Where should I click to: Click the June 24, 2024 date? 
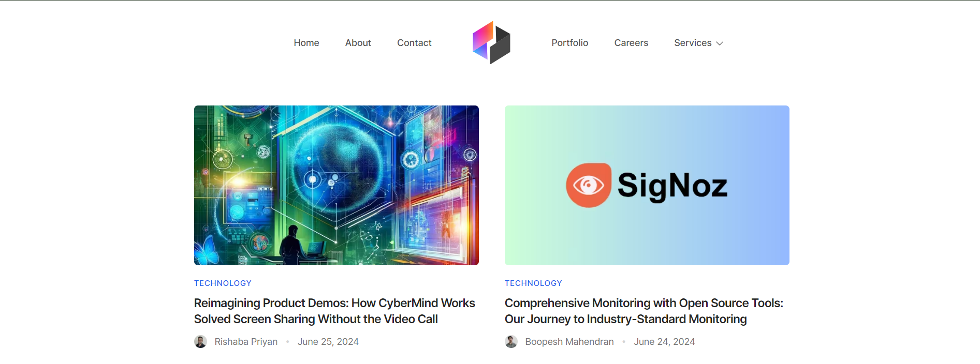click(x=664, y=342)
